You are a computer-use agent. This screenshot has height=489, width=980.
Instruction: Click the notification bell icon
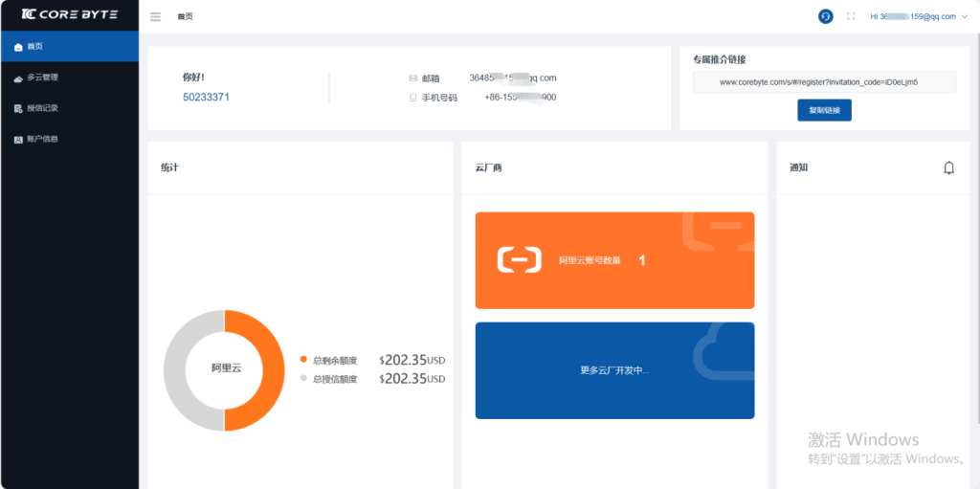[x=948, y=168]
